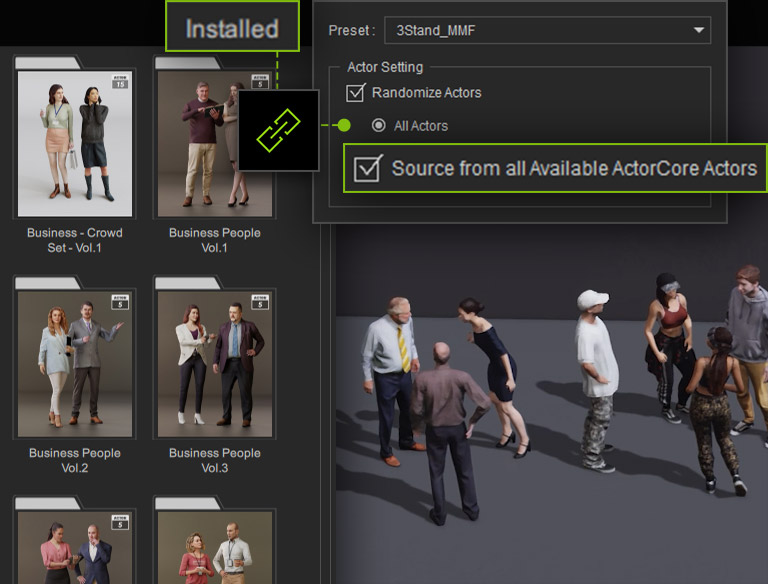Click the Preset dropdown arrow
The height and width of the screenshot is (584, 768).
pos(698,31)
